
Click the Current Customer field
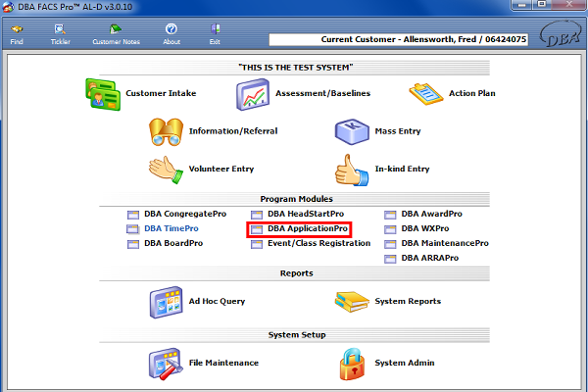click(x=399, y=39)
